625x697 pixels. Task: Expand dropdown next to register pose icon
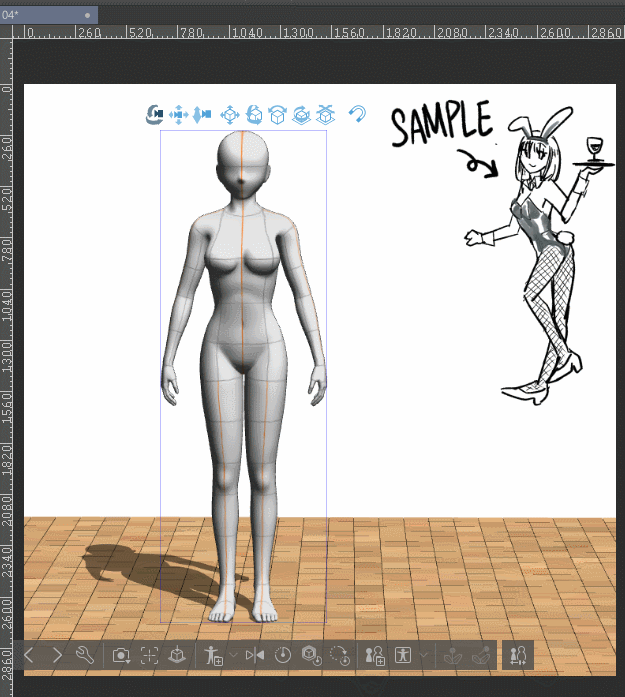[233, 655]
